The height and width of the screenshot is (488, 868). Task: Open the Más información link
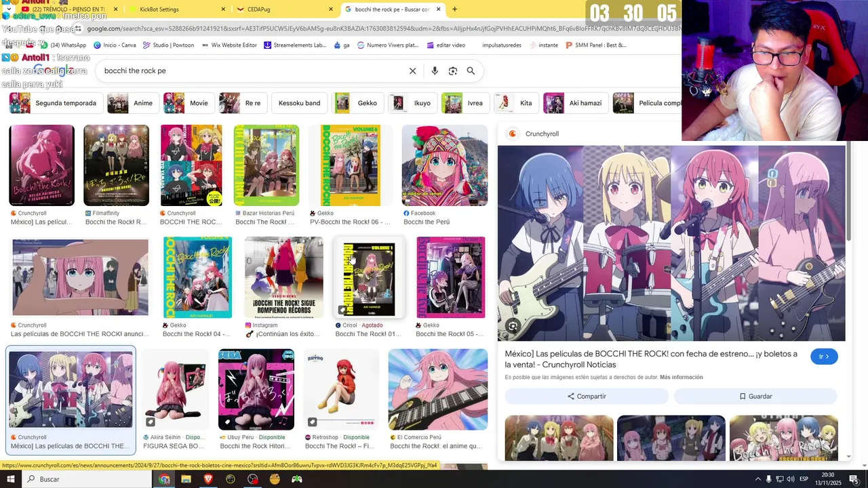681,378
